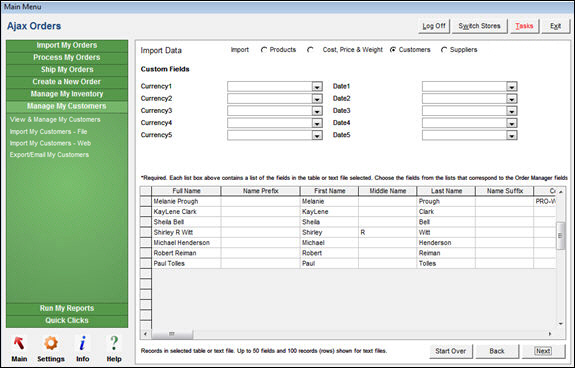Image resolution: width=575 pixels, height=368 pixels.
Task: Open the Import My Orders menu section
Action: pos(67,45)
